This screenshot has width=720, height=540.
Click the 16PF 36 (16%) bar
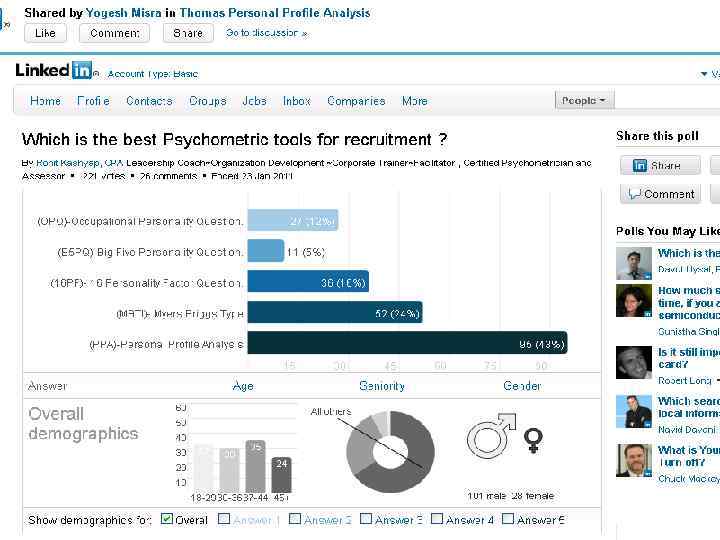pyautogui.click(x=308, y=281)
